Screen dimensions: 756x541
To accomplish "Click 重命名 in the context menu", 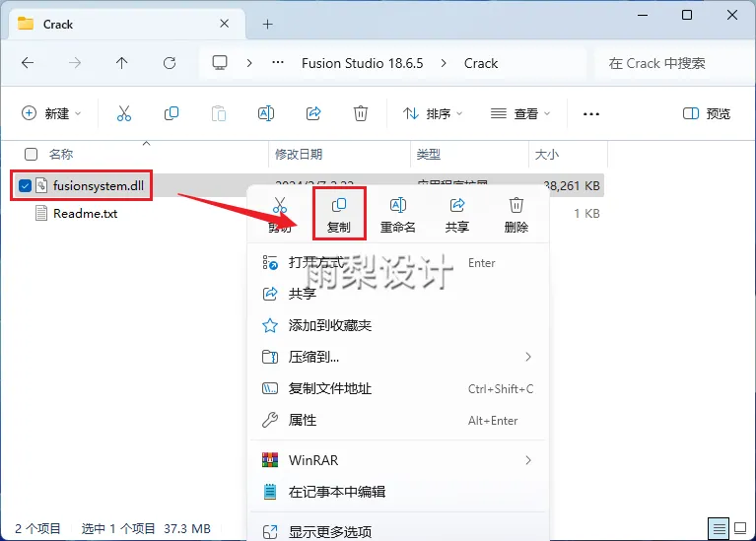I will click(398, 214).
